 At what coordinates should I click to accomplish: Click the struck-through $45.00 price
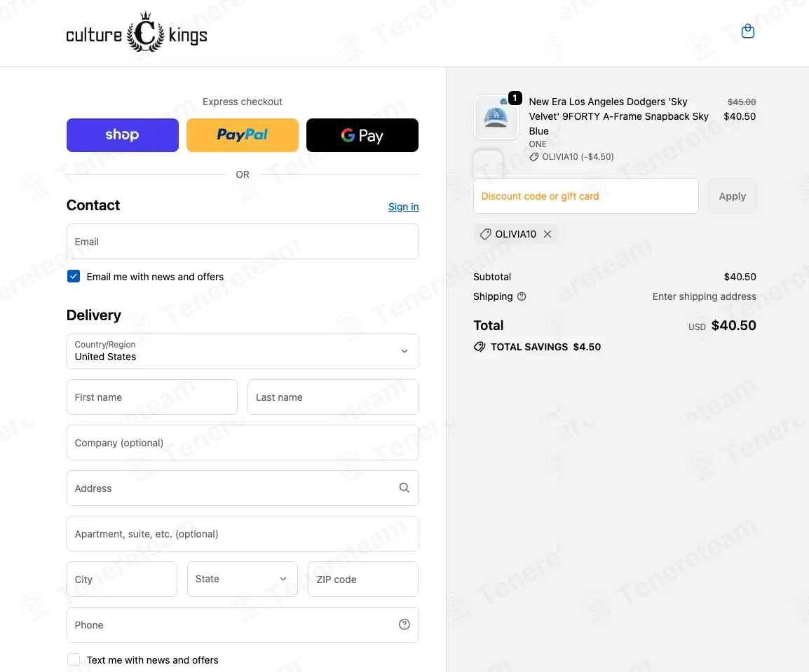[x=742, y=102]
